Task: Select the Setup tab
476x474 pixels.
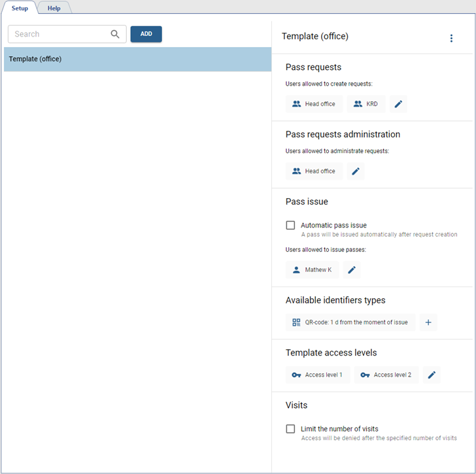Action: tap(20, 8)
